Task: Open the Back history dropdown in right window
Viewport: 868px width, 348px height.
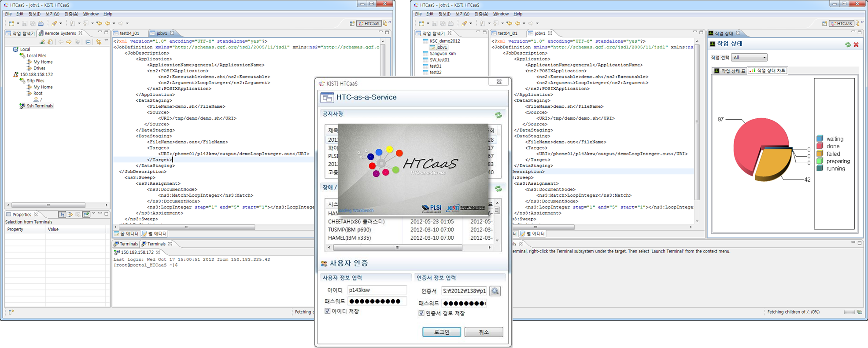Action: (524, 23)
